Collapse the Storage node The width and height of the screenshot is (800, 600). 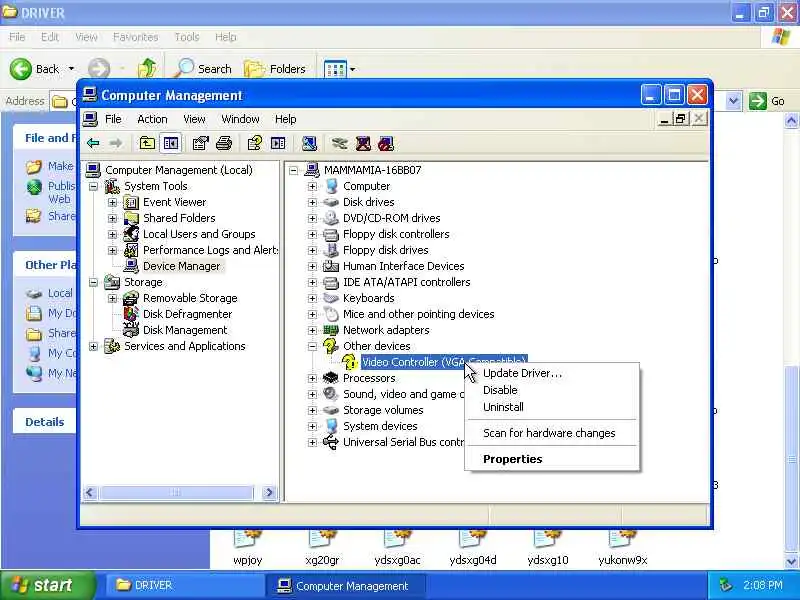[93, 282]
